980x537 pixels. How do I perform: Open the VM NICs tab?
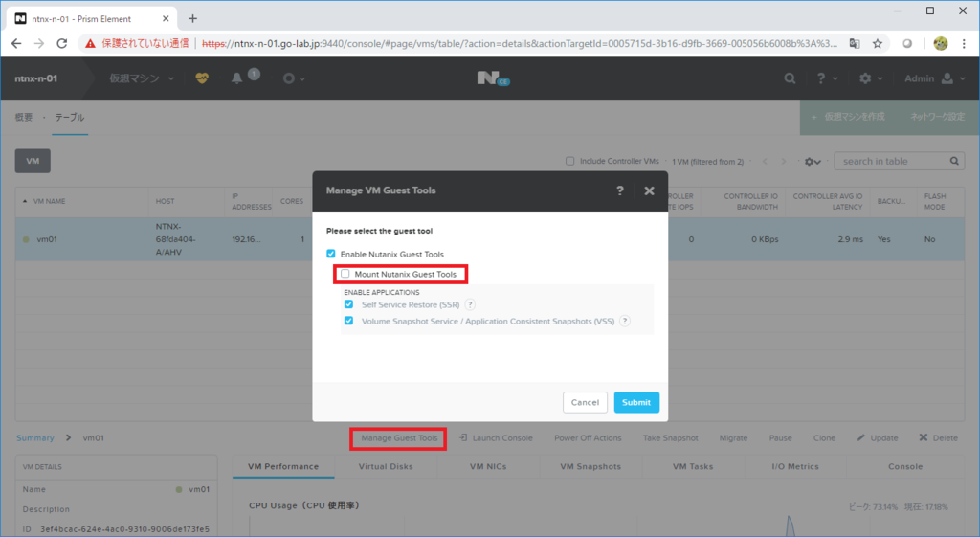488,466
